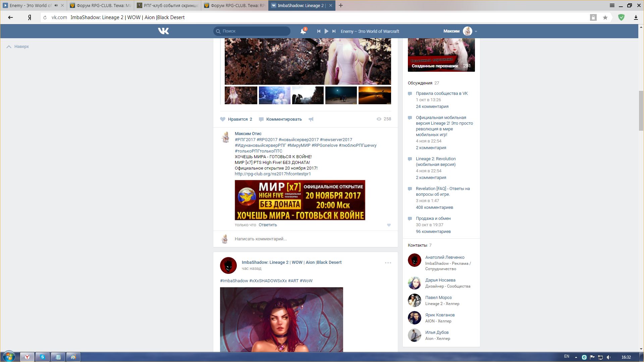The width and height of the screenshot is (644, 362).
Task: Click the VK logo home icon
Action: [x=163, y=31]
